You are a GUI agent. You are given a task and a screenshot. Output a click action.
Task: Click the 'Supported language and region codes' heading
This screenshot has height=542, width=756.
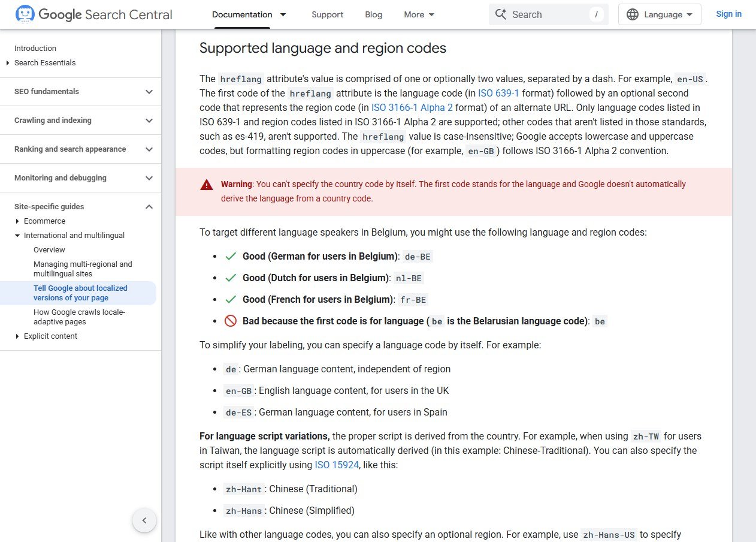323,48
